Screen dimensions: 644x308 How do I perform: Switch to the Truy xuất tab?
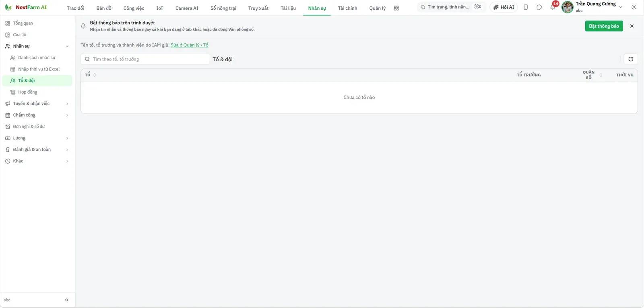coord(258,8)
